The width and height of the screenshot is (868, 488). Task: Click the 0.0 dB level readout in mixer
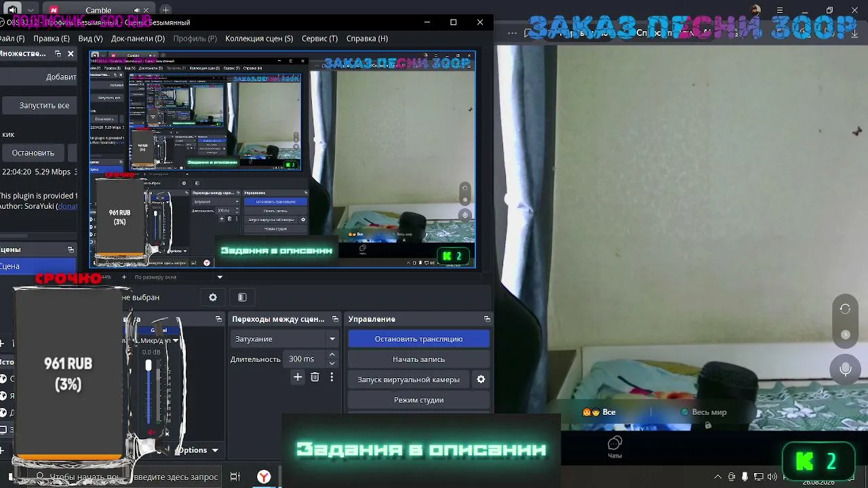tap(151, 352)
